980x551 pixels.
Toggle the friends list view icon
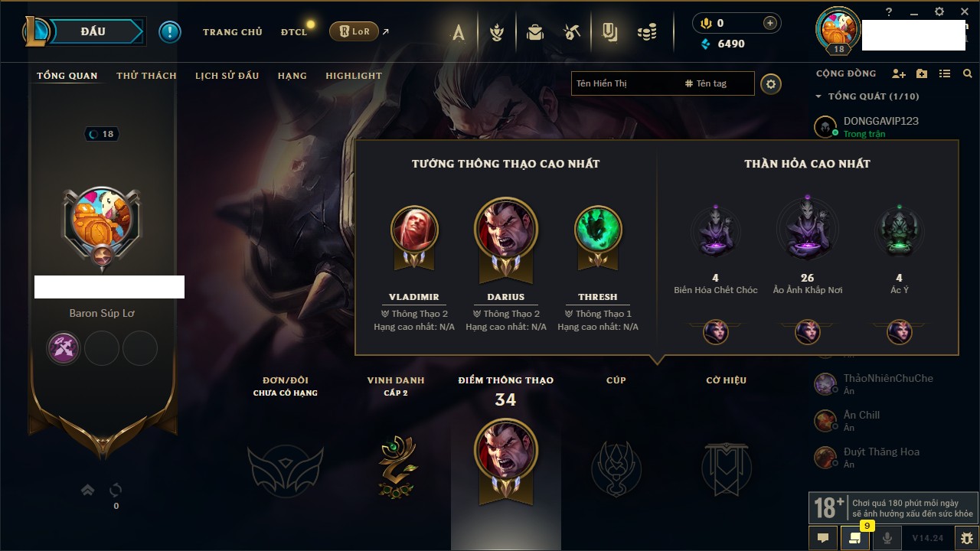click(945, 73)
